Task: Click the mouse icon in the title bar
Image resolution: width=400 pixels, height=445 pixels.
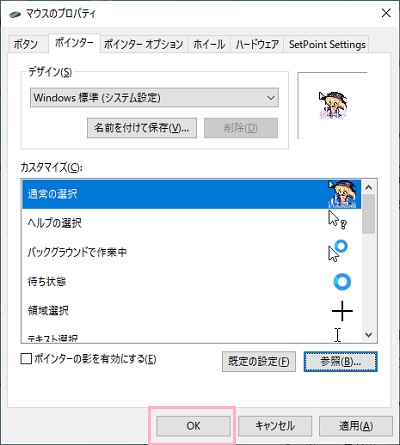Action: (15, 14)
